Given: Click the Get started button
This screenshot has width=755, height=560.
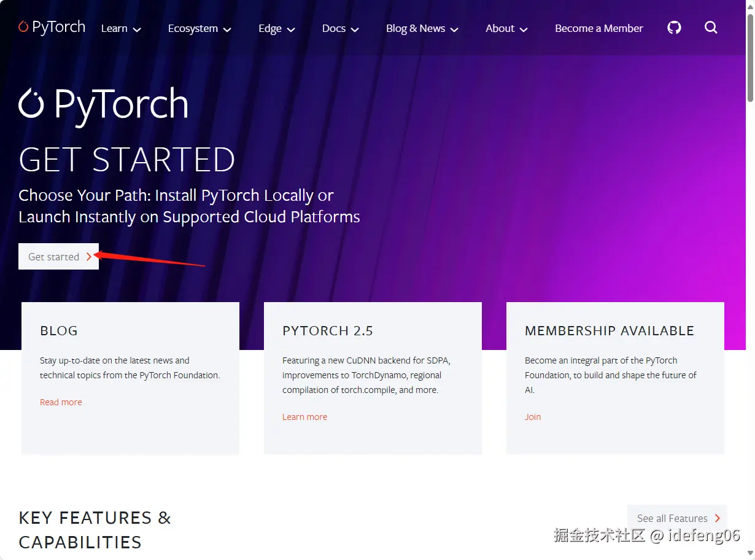Looking at the screenshot, I should pos(58,257).
